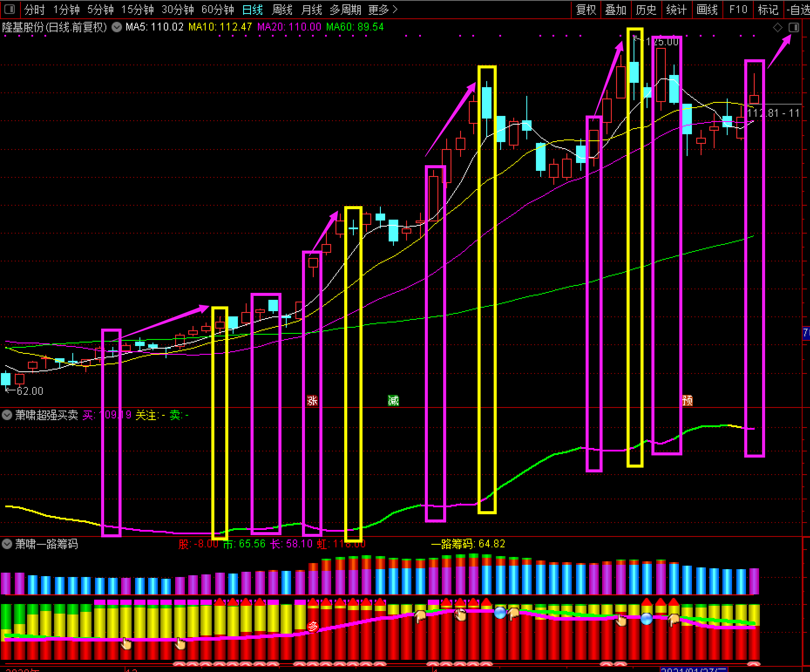Click the red 多 circle signal icon

tap(312, 627)
